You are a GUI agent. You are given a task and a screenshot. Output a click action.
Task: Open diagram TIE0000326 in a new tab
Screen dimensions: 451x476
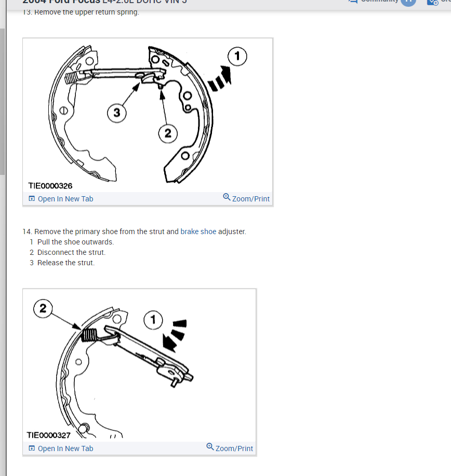coord(65,199)
